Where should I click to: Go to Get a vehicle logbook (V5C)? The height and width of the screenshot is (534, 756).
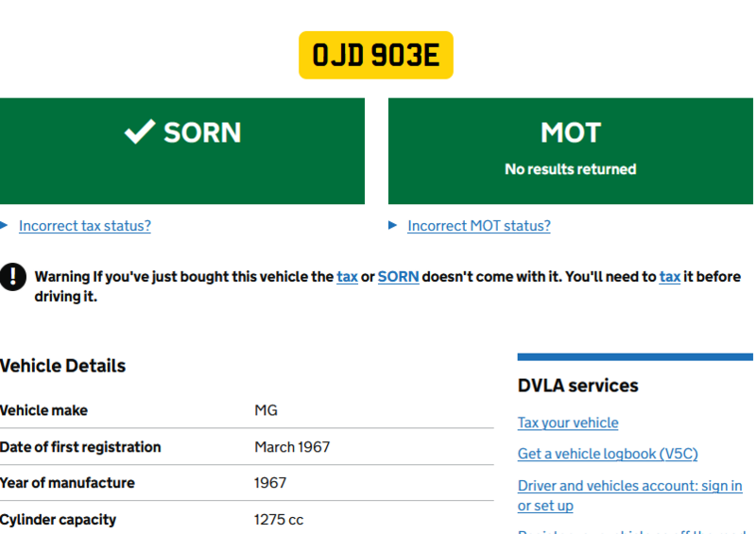point(608,454)
